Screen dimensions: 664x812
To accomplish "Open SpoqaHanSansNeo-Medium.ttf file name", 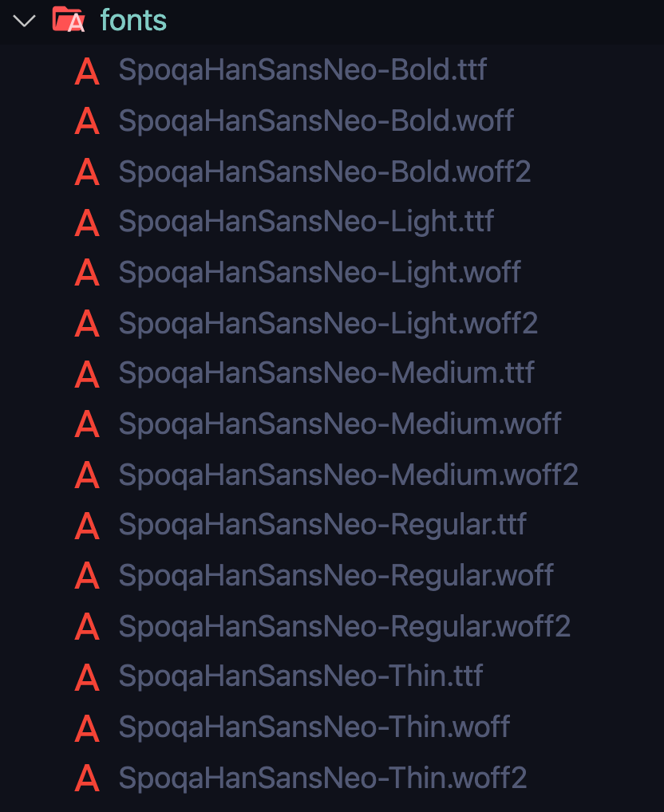I will (326, 373).
